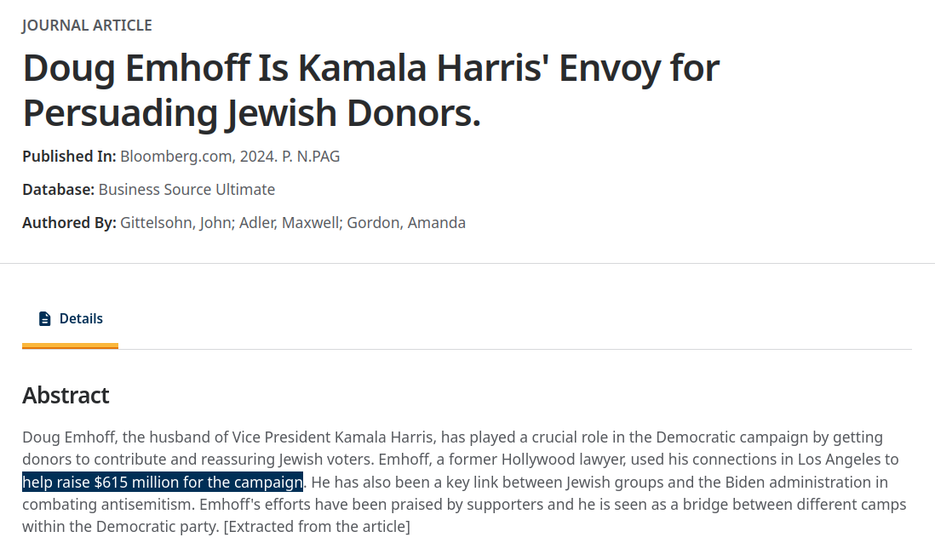This screenshot has width=935, height=560.
Task: Click the phrase combating antisemitism in abstract
Action: pos(108,505)
